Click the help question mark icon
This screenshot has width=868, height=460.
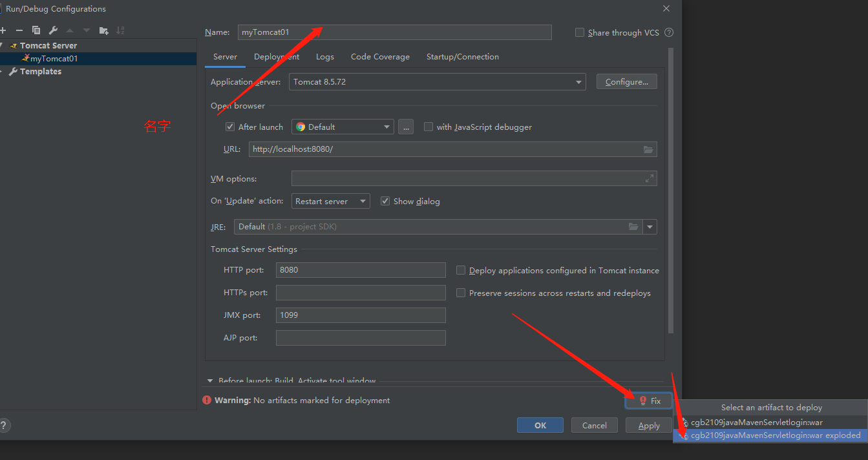point(5,425)
